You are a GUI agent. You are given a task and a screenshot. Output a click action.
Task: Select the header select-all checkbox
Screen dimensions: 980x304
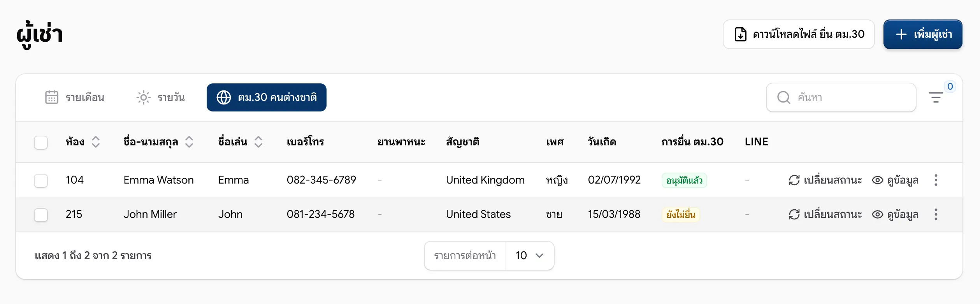pyautogui.click(x=41, y=143)
